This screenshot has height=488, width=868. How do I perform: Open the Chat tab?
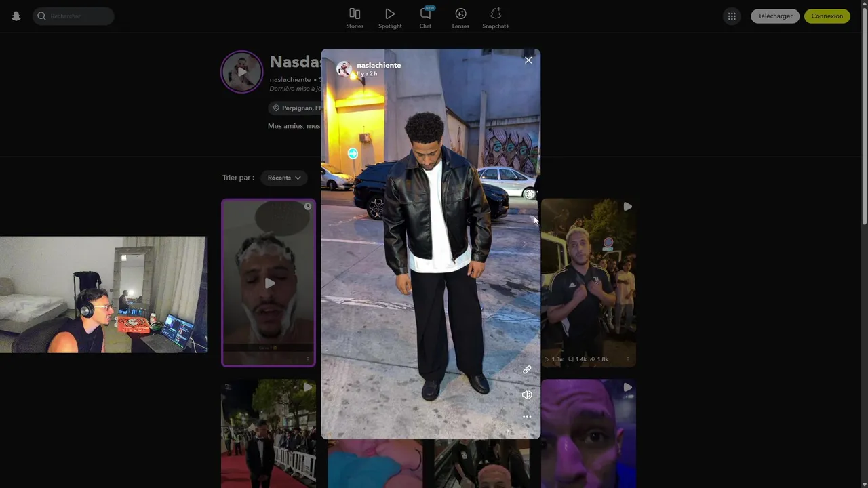[425, 18]
